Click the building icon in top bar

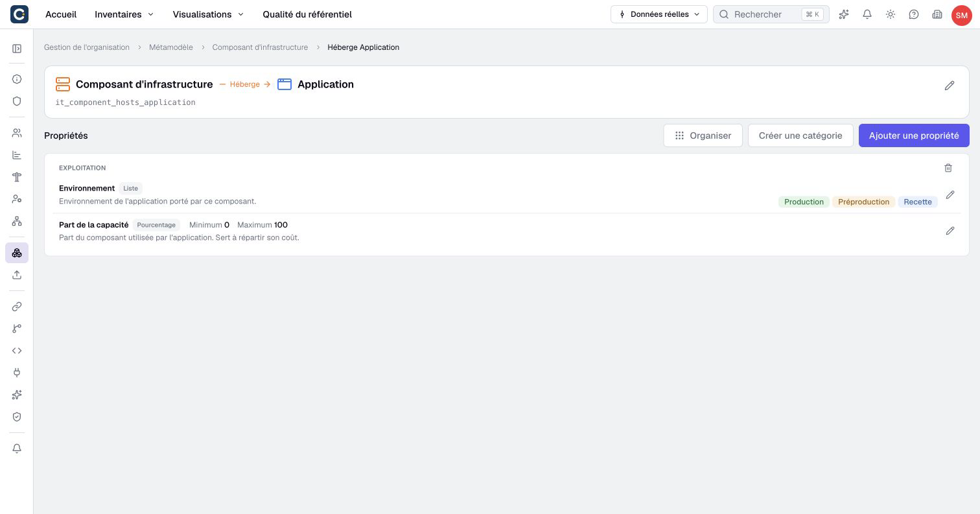pos(937,14)
